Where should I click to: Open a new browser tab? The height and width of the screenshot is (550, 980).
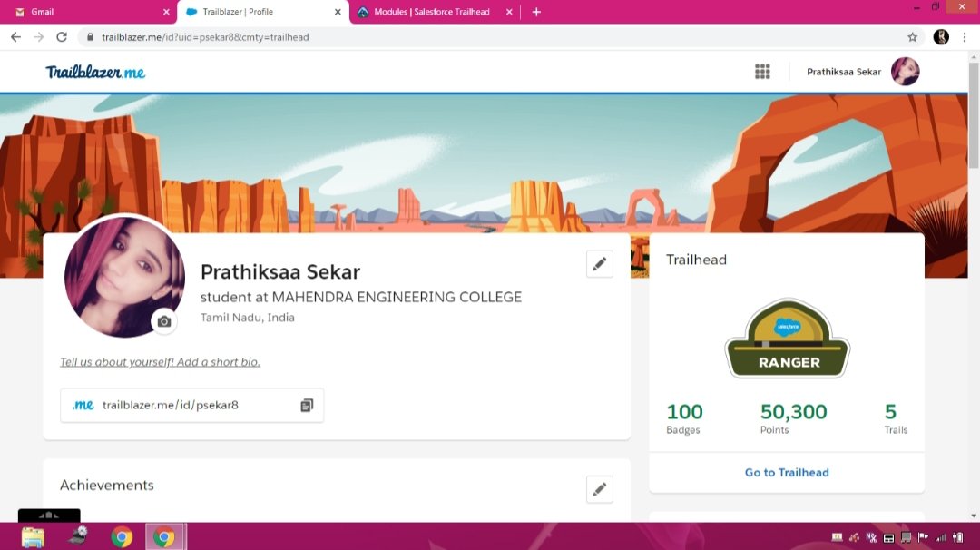[536, 12]
